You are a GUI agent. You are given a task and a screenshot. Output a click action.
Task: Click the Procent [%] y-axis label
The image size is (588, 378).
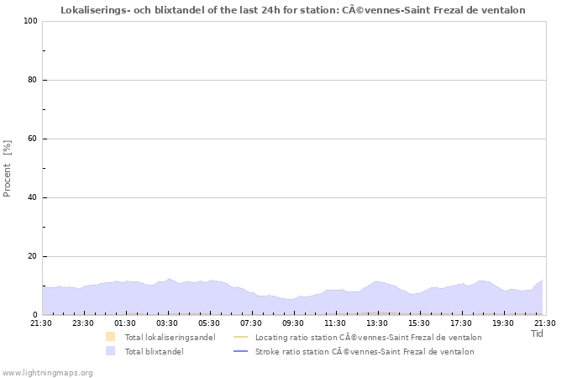click(8, 168)
